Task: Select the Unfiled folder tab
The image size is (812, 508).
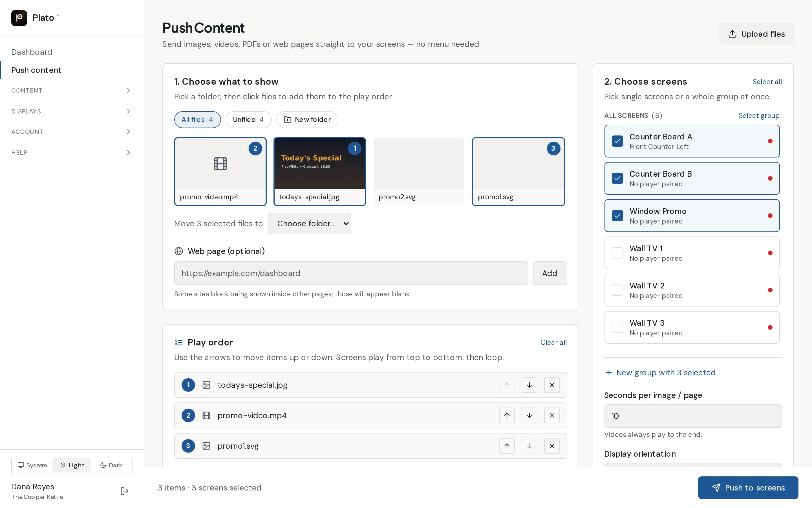Action: 248,120
